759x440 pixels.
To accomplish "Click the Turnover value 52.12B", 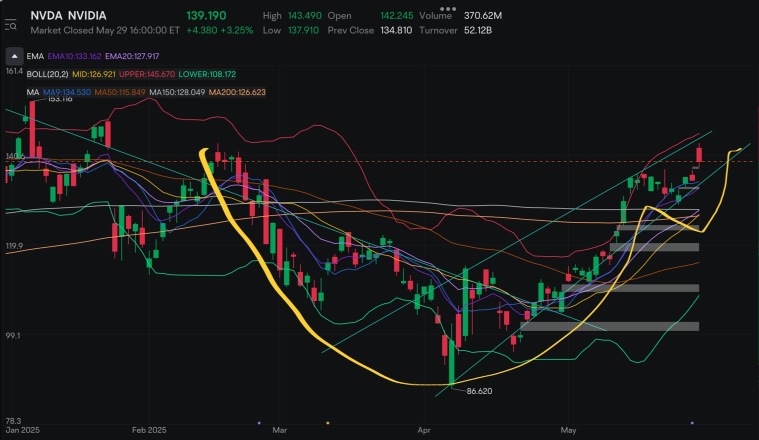I will point(478,30).
